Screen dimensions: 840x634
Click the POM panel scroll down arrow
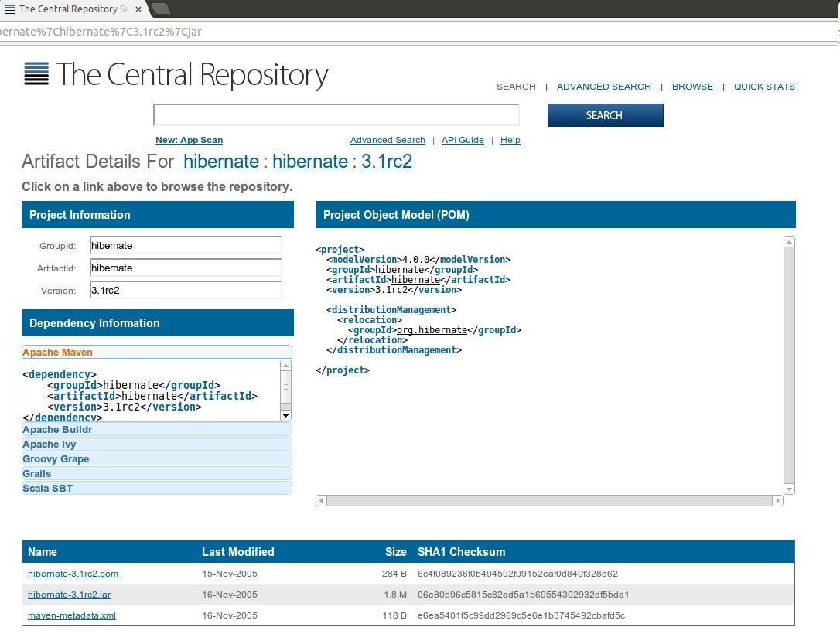point(789,489)
